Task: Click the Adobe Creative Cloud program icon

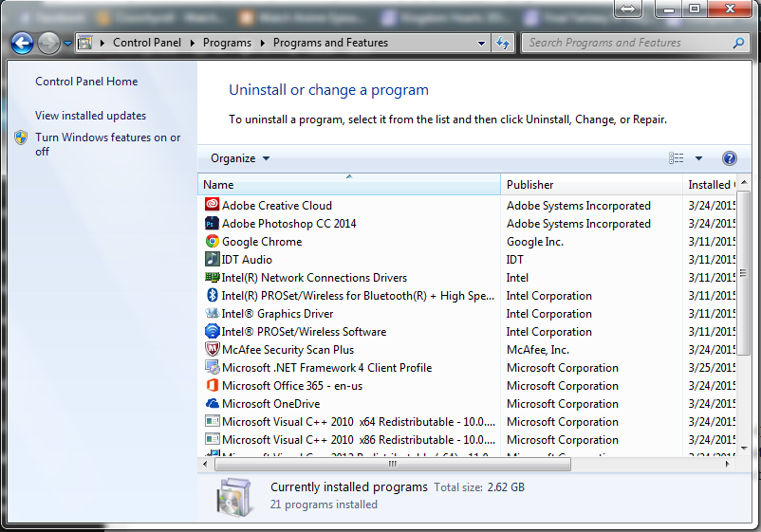Action: 213,205
